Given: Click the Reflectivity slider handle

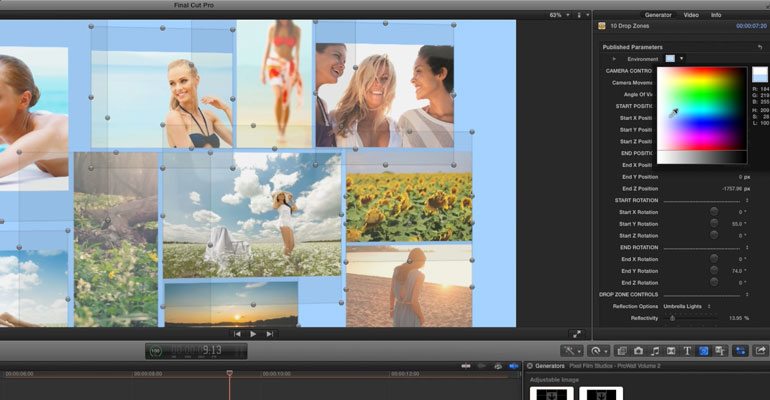Looking at the screenshot, I should (672, 319).
